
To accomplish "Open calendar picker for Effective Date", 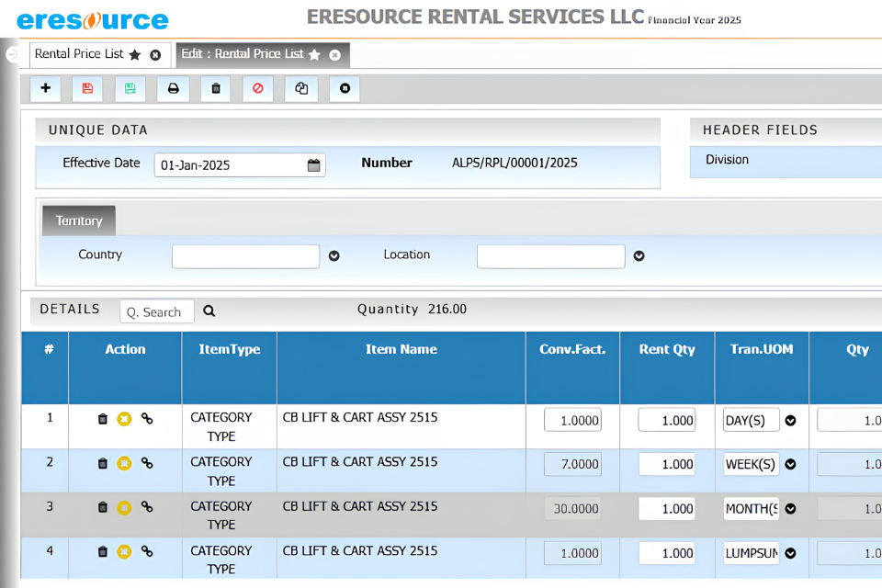I will (314, 164).
